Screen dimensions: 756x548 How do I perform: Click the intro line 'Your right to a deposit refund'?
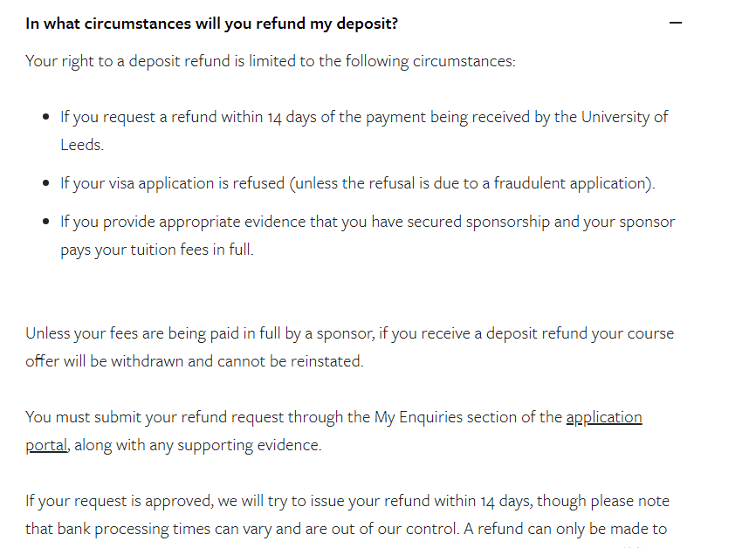271,61
